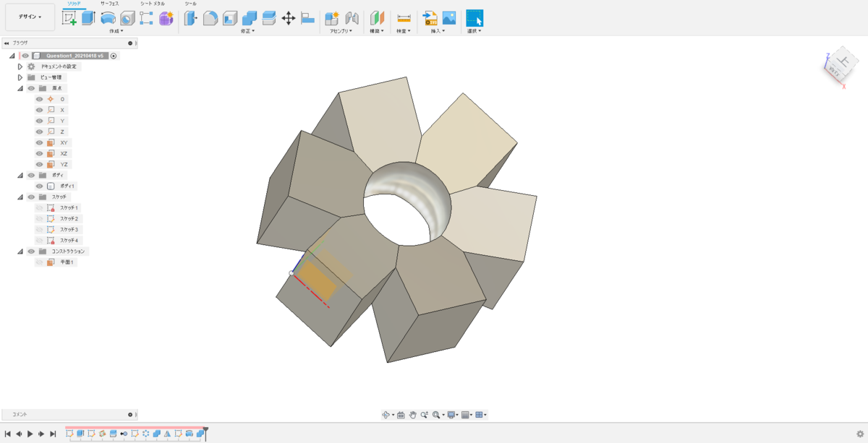The height and width of the screenshot is (443, 868).
Task: Expand ドキュメントの設定 node
Action: point(20,66)
